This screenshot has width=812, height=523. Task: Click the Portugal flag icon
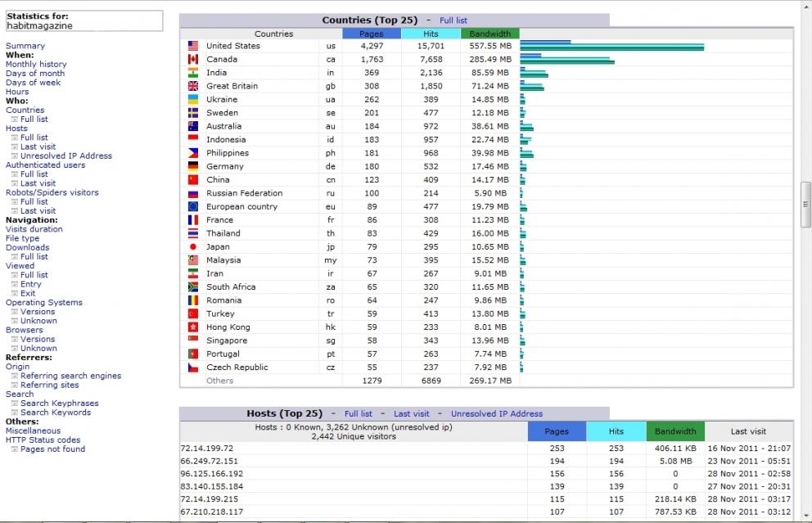[193, 354]
